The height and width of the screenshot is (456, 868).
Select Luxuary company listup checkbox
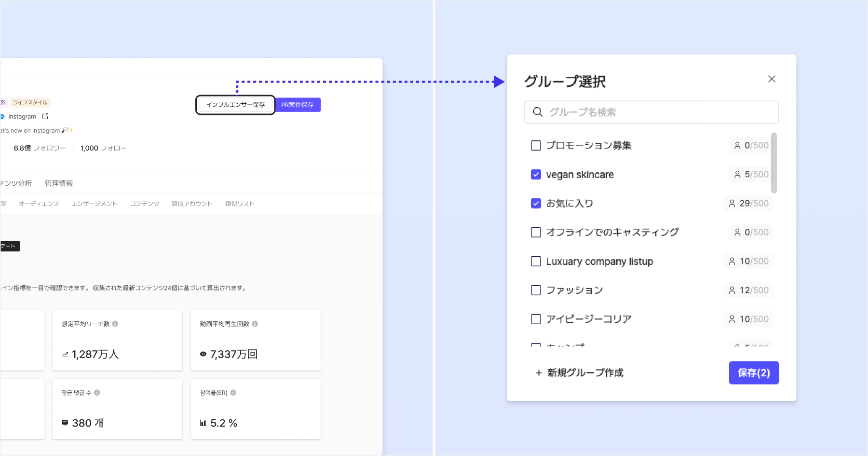[x=536, y=262]
